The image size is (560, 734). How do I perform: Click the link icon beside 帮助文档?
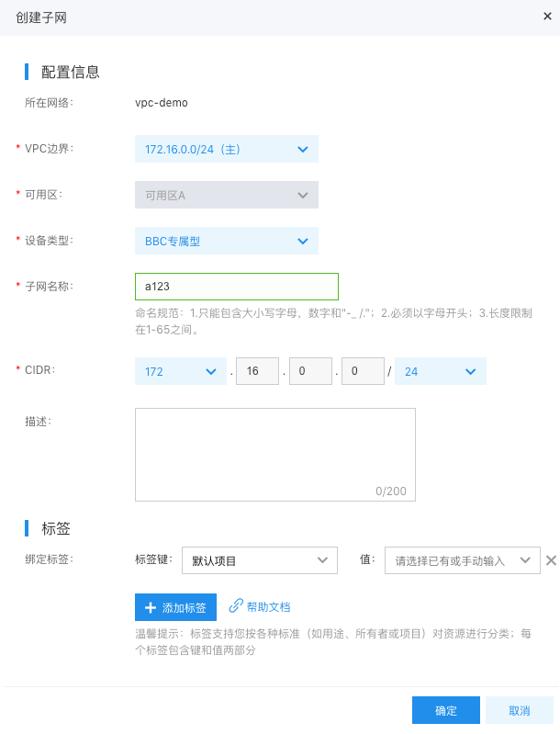[235, 605]
